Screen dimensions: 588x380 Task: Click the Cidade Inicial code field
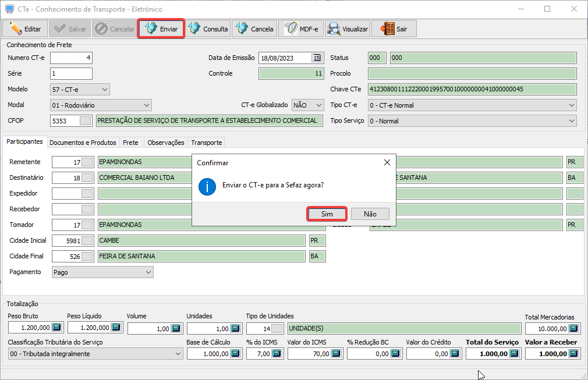pyautogui.click(x=67, y=240)
